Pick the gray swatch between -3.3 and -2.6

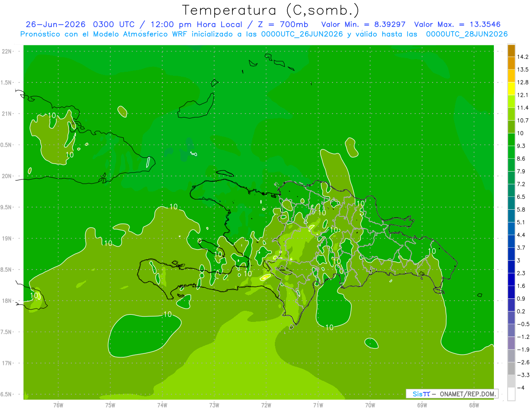point(511,368)
